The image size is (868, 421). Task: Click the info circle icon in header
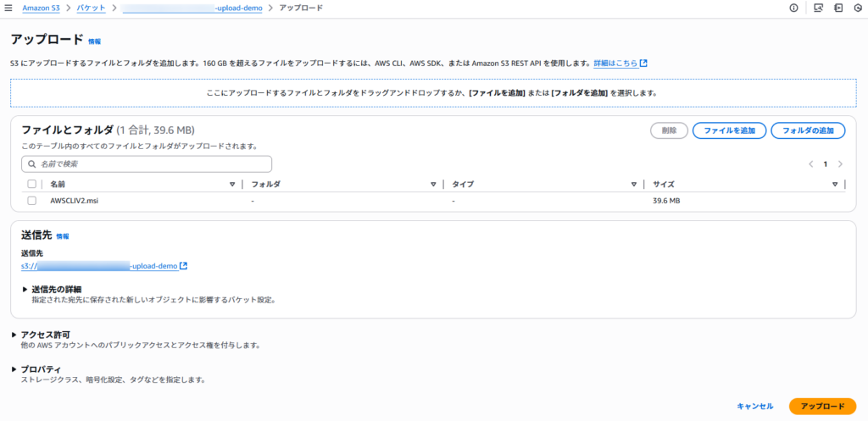(793, 8)
